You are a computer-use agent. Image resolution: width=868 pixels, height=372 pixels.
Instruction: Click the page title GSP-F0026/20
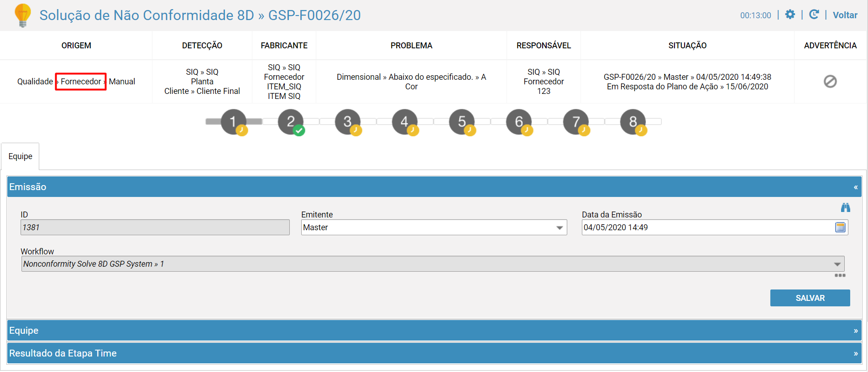pos(314,15)
